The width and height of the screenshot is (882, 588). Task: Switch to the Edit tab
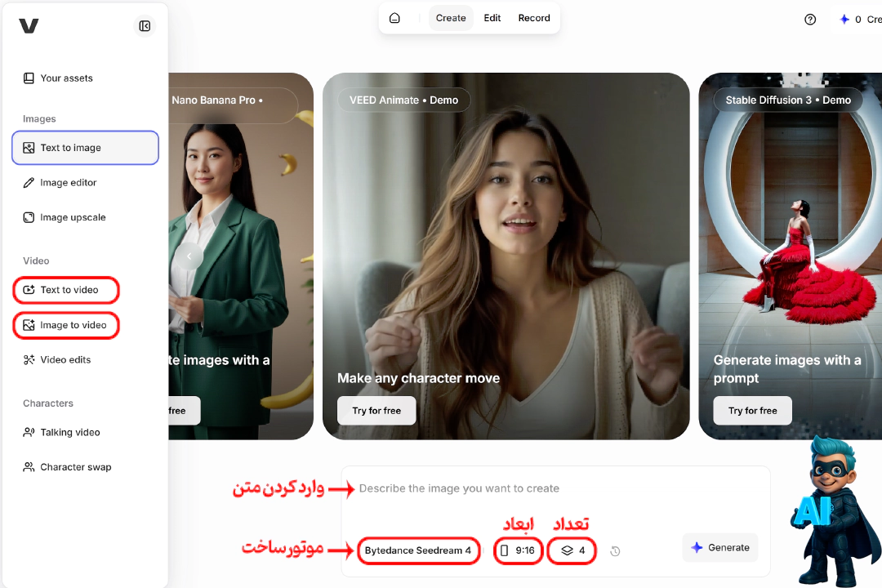492,18
